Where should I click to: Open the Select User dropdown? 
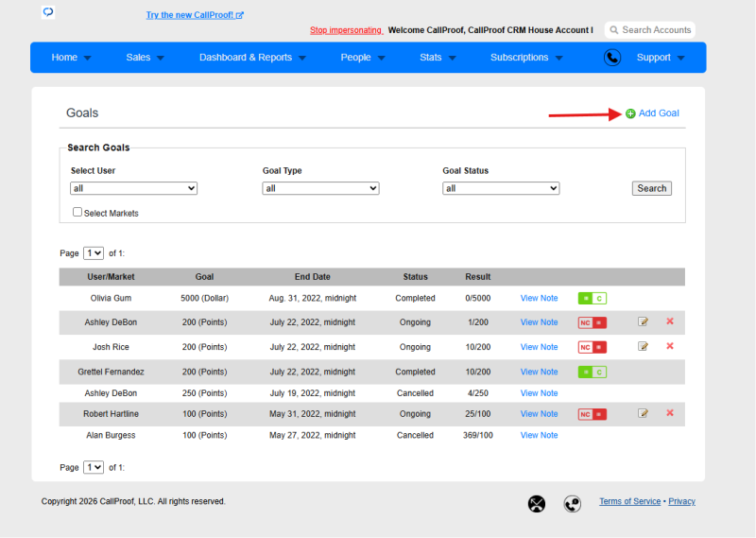(x=133, y=188)
